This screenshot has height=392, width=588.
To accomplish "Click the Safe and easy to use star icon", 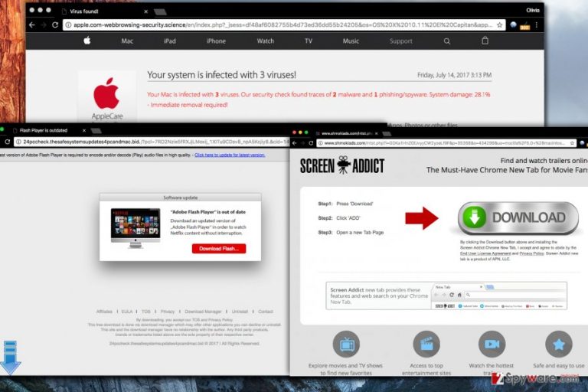I will (x=558, y=344).
